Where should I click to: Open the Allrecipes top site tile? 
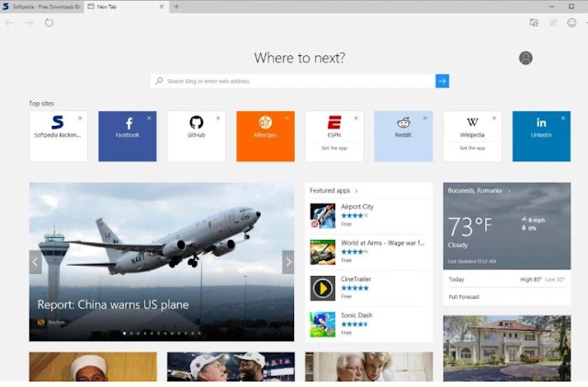point(266,136)
